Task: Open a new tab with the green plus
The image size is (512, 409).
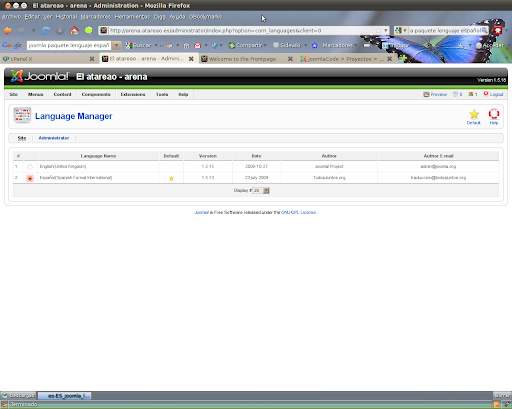Action: click(404, 58)
